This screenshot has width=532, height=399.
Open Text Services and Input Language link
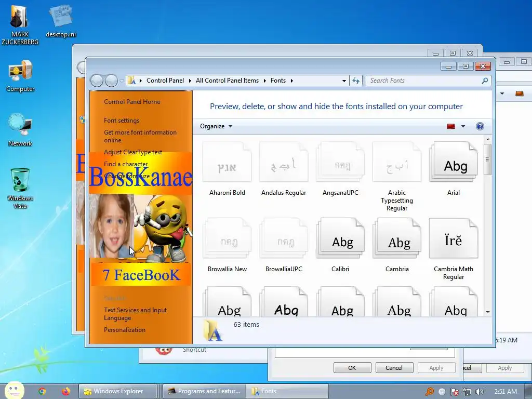[x=136, y=314]
